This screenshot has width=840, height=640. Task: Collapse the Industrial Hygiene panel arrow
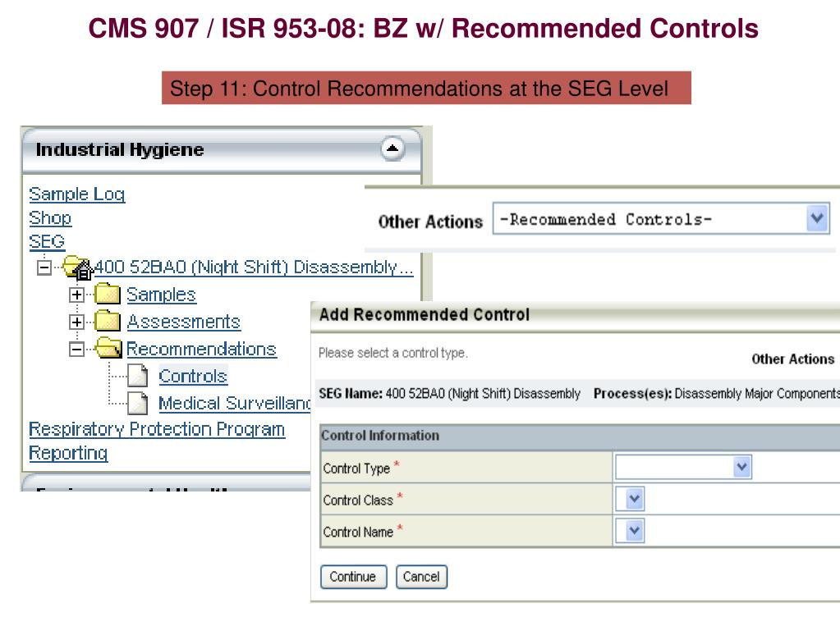[x=392, y=149]
